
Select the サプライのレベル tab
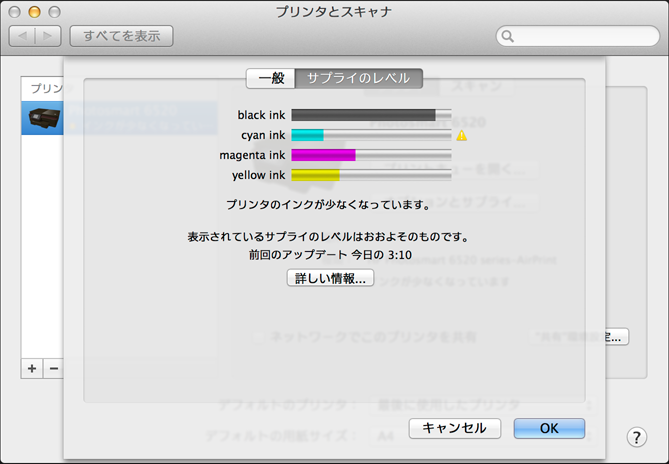(x=359, y=78)
